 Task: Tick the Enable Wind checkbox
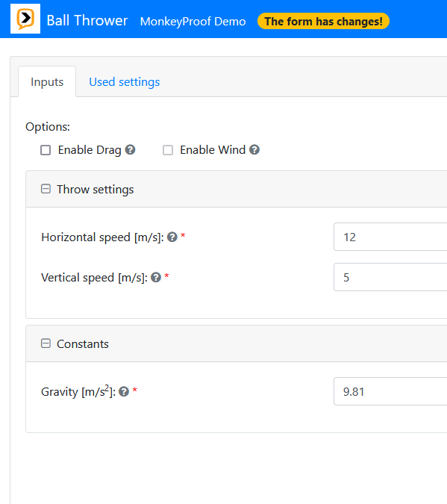pos(168,150)
